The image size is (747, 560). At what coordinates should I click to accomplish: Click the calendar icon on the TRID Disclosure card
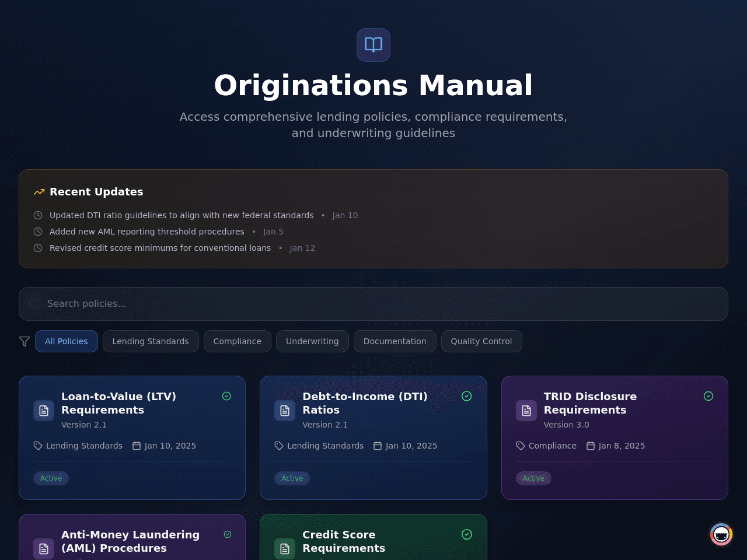(x=591, y=446)
